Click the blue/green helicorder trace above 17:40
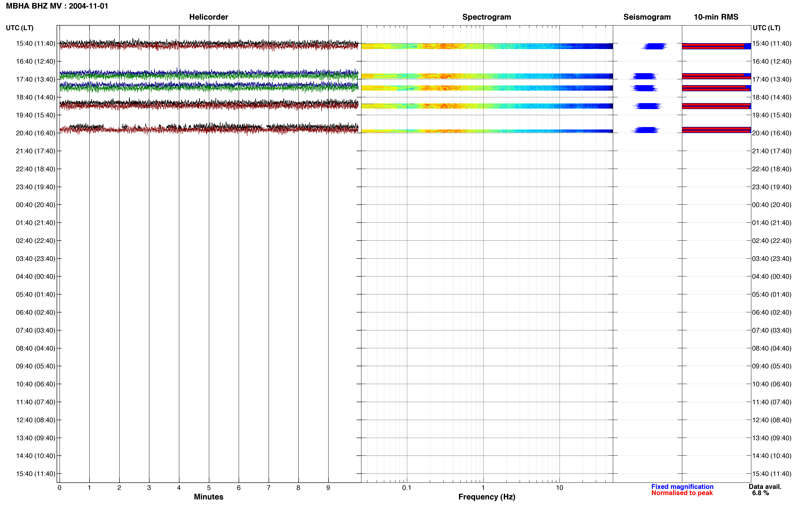The width and height of the screenshot is (812, 508). pyautogui.click(x=209, y=74)
